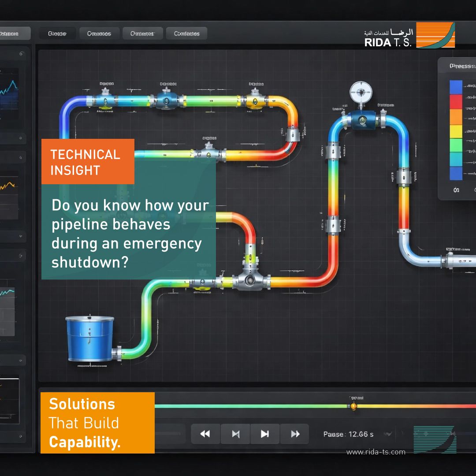Select the pressure gauge instrument on the top pipeline
Viewport: 476px width, 476px height.
361,93
